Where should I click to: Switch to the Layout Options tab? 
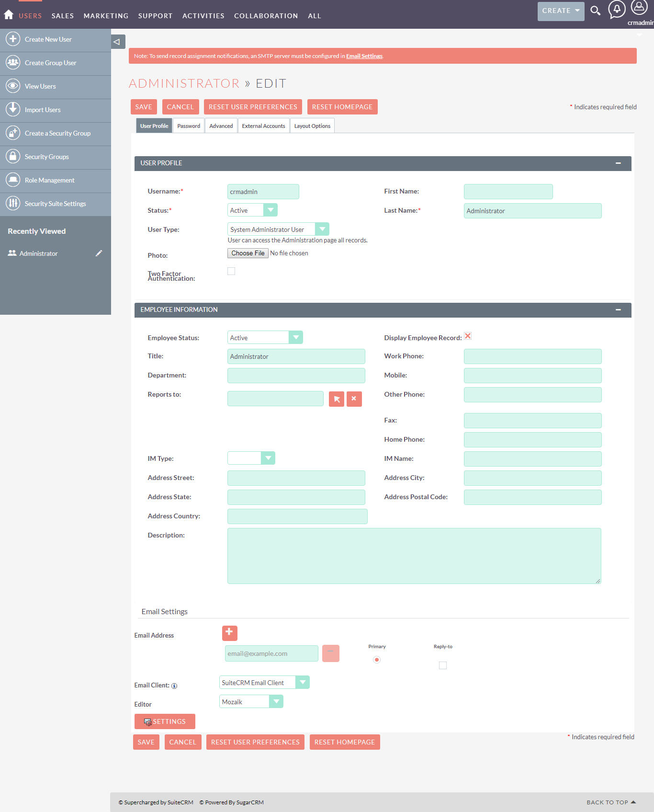(312, 126)
